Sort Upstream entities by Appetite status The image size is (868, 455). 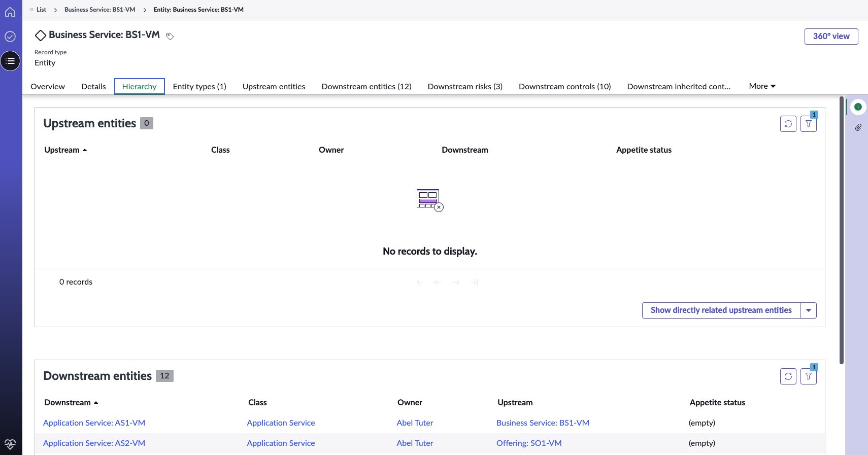(644, 150)
